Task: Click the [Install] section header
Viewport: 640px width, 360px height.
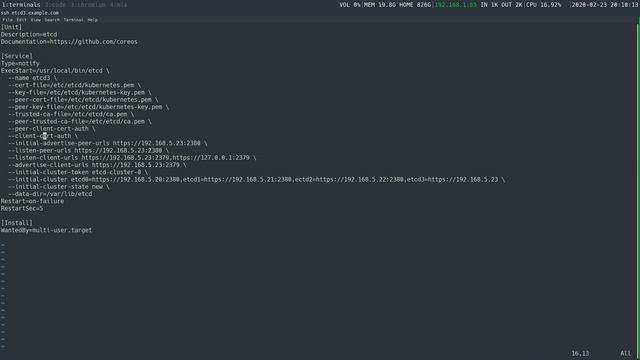Action: click(17, 223)
